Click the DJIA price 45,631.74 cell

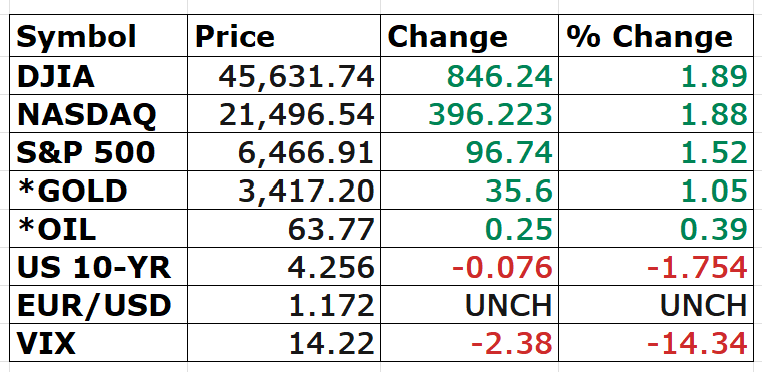pyautogui.click(x=284, y=76)
